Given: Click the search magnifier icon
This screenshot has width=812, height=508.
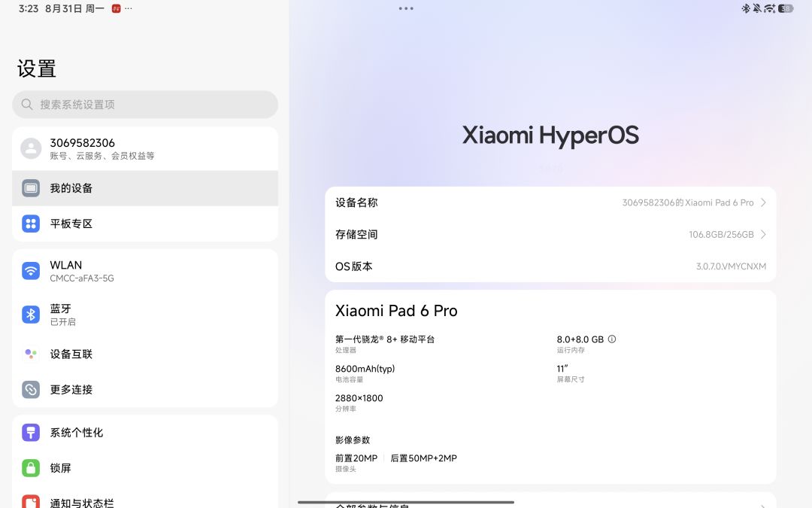Looking at the screenshot, I should 27,104.
